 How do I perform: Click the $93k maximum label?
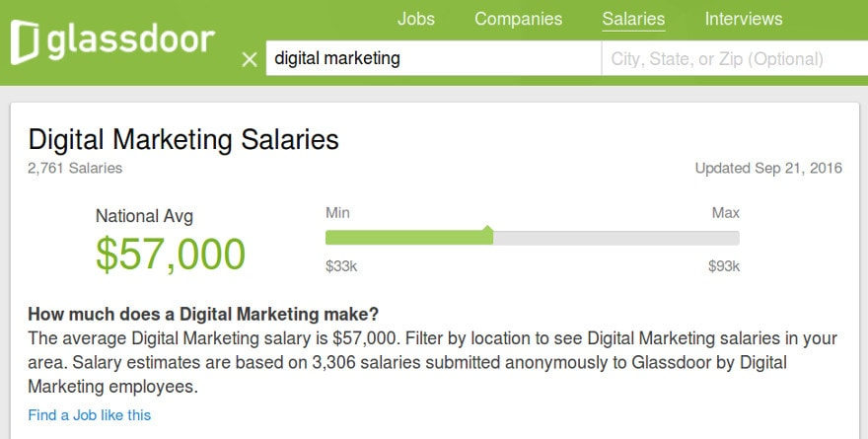[724, 266]
